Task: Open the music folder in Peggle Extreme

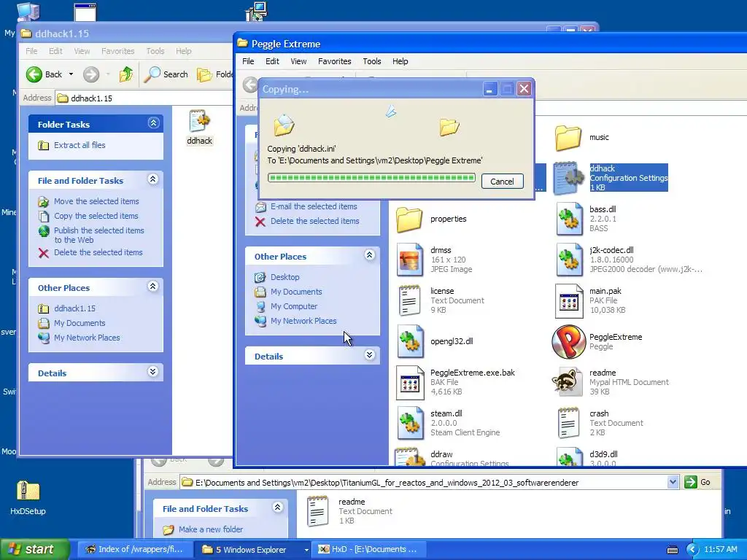Action: coord(568,138)
